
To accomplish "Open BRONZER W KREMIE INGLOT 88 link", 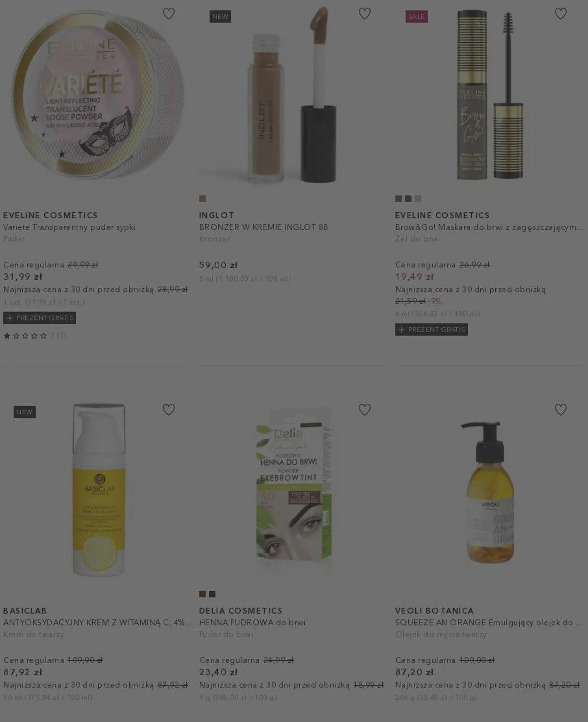I will coord(263,227).
